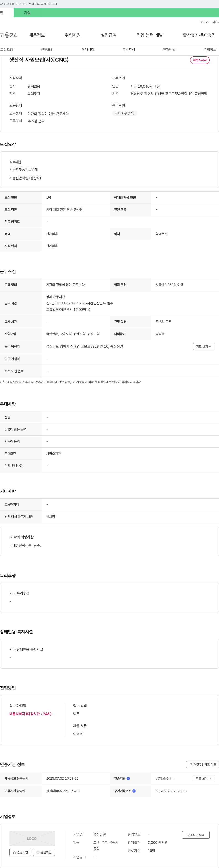Select contact 정경녀(055-330-9528)
This screenshot has height=868, width=219.
coord(63,791)
